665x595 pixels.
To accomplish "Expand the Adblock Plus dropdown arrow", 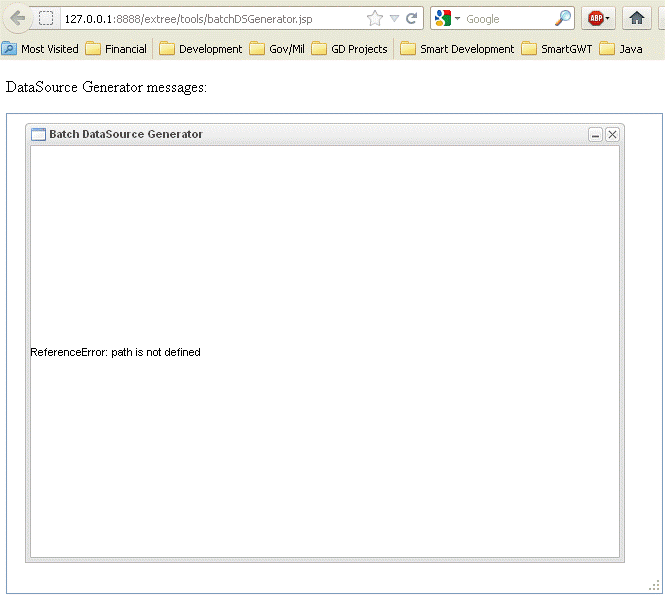I will pos(607,18).
